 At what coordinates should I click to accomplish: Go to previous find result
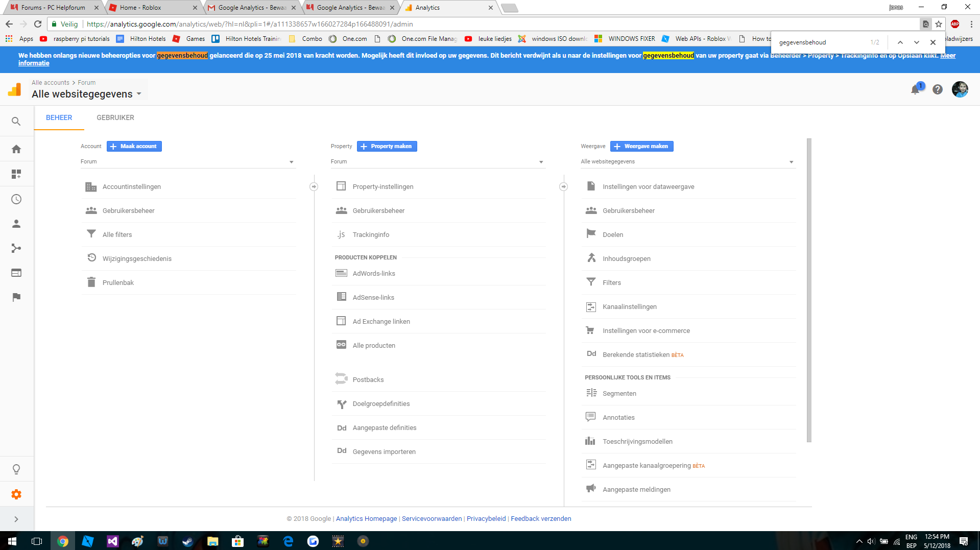(900, 42)
